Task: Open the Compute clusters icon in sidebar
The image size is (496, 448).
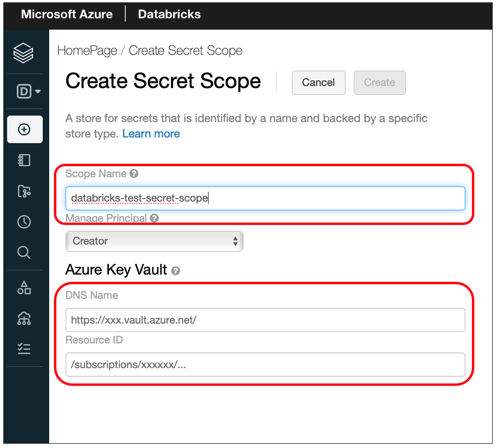Action: tap(25, 318)
